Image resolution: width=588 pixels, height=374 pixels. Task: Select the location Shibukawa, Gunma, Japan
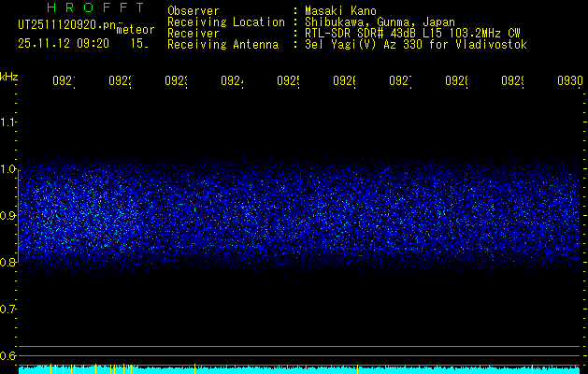(x=380, y=22)
